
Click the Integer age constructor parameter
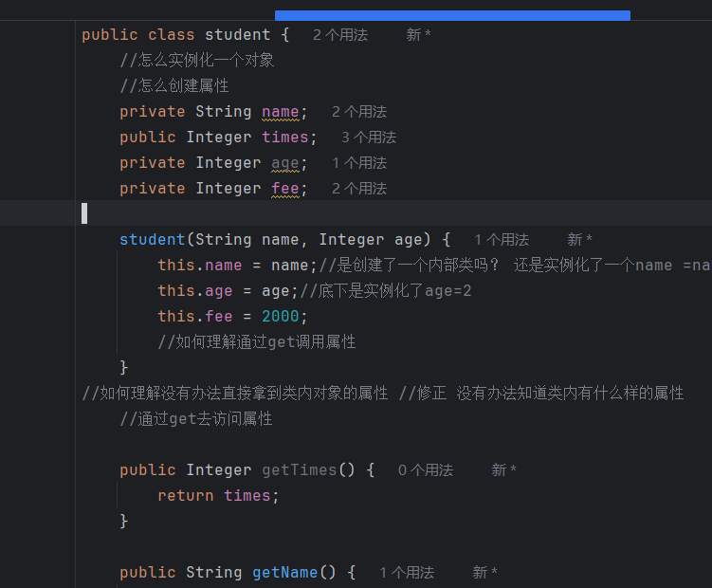(371, 240)
